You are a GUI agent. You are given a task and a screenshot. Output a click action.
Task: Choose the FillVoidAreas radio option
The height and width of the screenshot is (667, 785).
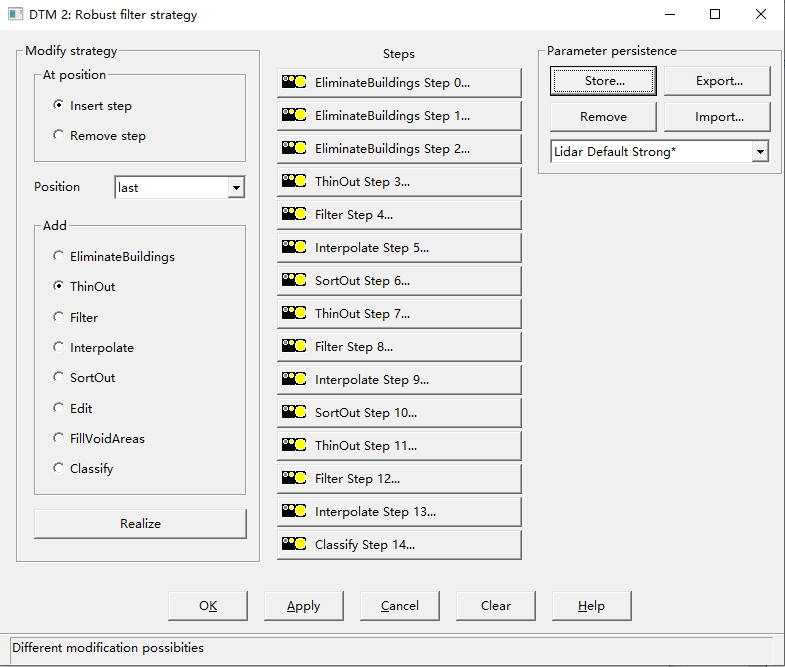point(59,439)
